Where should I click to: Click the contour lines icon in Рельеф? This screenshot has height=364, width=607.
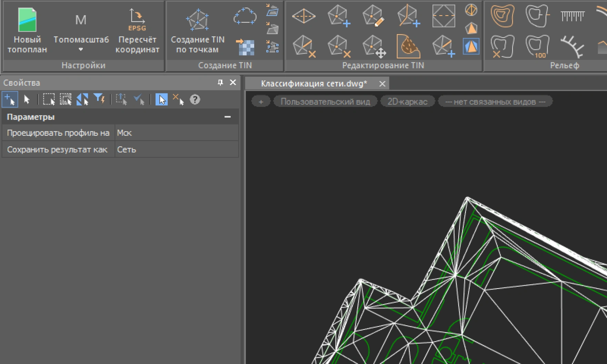(x=502, y=16)
